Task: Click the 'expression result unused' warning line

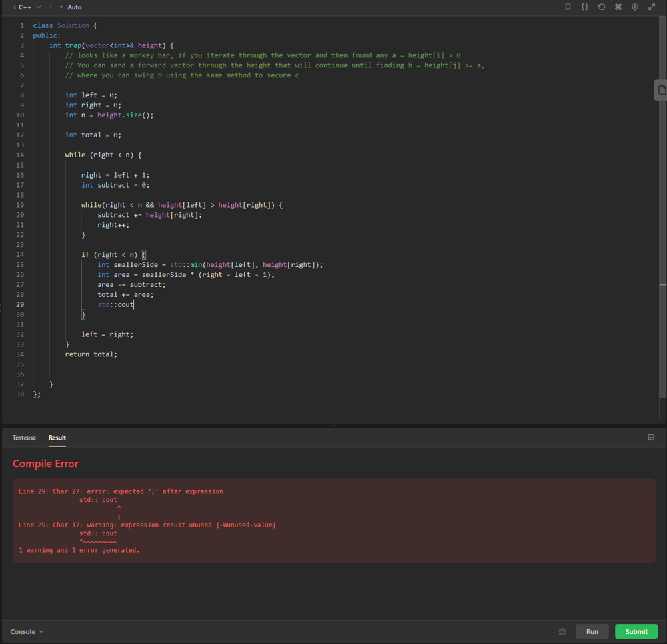Action: [147, 525]
